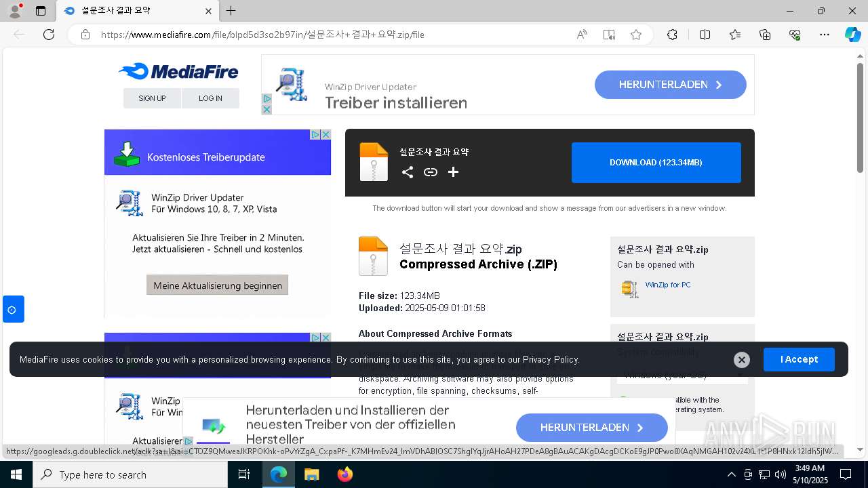Screen dimensions: 868x488
Task: Open Task View on taskbar
Action: (x=245, y=474)
